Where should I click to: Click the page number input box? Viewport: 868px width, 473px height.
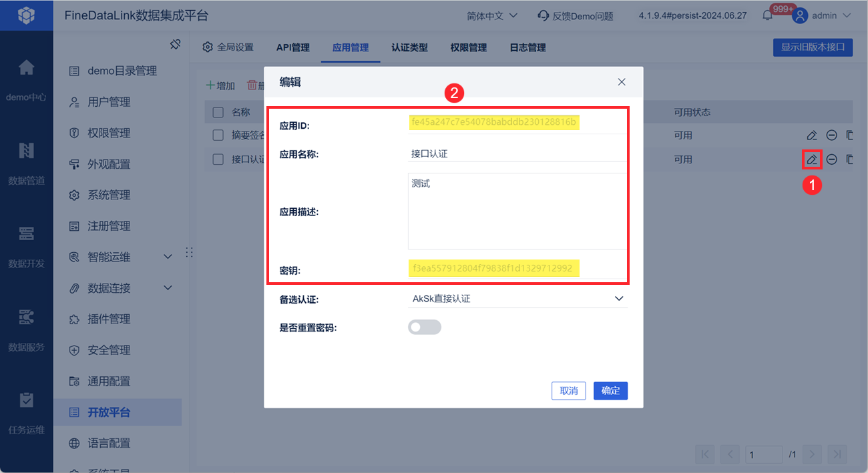[764, 454]
